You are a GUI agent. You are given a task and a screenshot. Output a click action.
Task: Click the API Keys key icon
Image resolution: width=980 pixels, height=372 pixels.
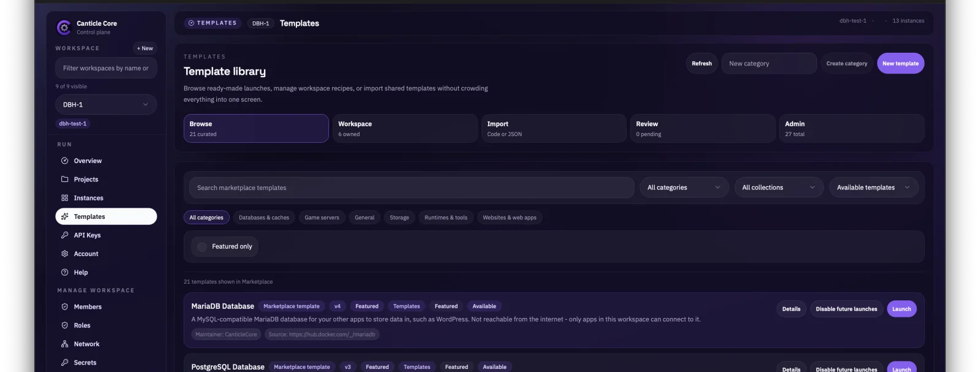point(64,235)
